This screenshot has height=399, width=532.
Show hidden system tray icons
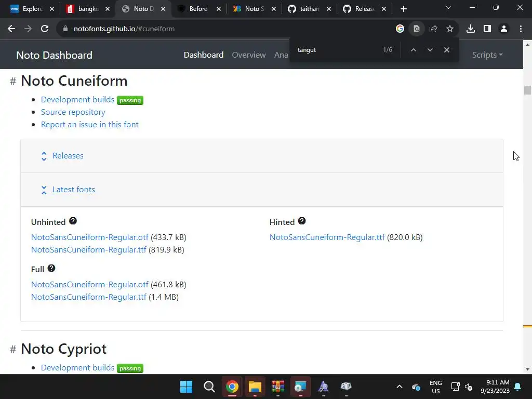[x=400, y=387]
